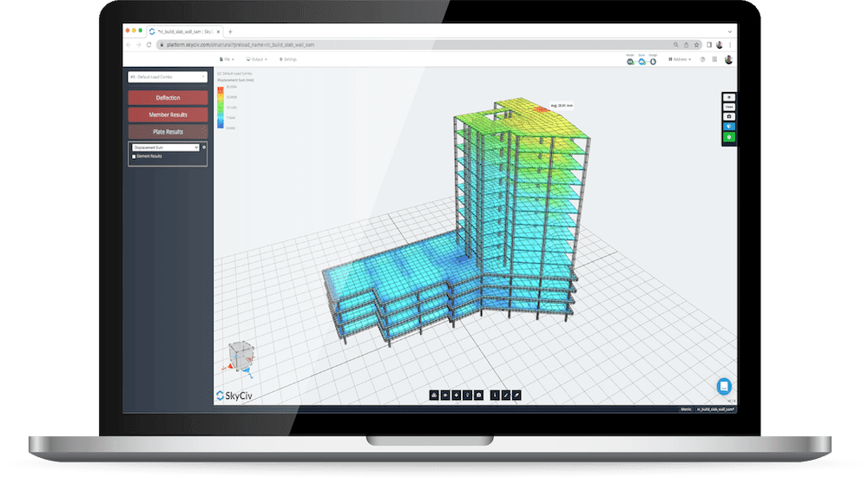Open the File menu

227,59
